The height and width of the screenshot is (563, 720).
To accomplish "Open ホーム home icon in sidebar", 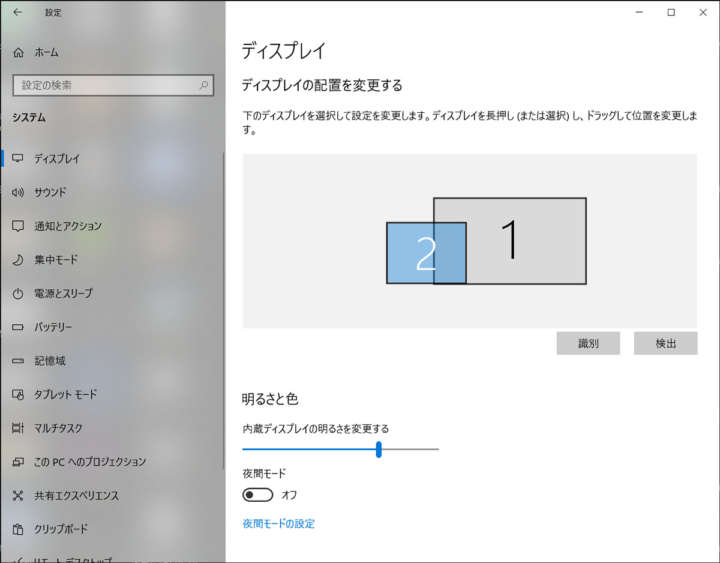I will [18, 52].
